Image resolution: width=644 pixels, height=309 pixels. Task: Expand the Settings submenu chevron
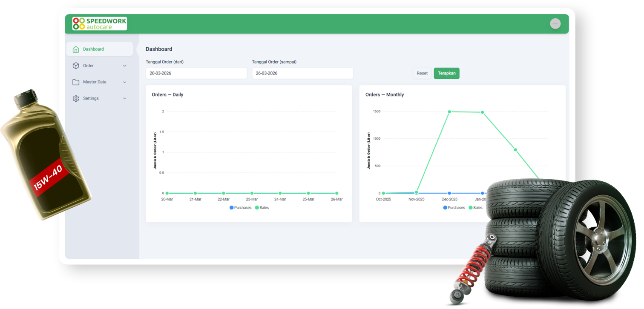tap(125, 98)
